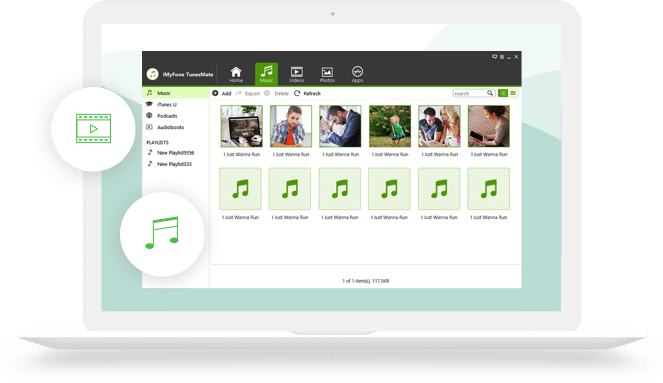This screenshot has height=383, width=663.
Task: Switch to the Music tab in top bar
Action: coord(266,74)
